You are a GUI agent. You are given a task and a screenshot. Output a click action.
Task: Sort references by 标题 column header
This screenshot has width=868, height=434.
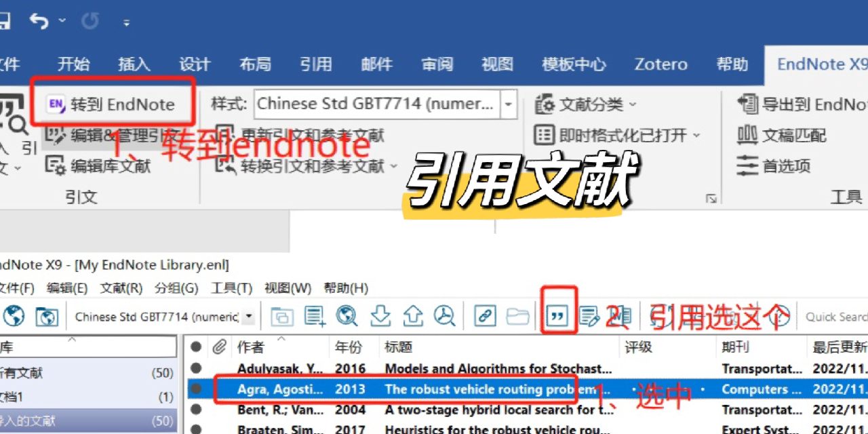coord(500,347)
